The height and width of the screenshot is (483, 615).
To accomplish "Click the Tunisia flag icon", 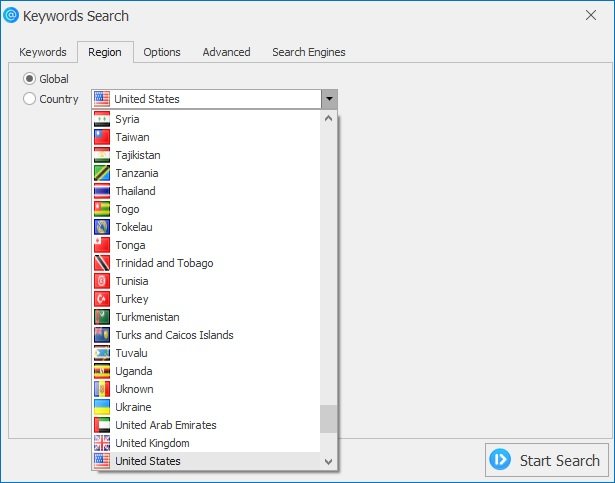I will pyautogui.click(x=102, y=281).
